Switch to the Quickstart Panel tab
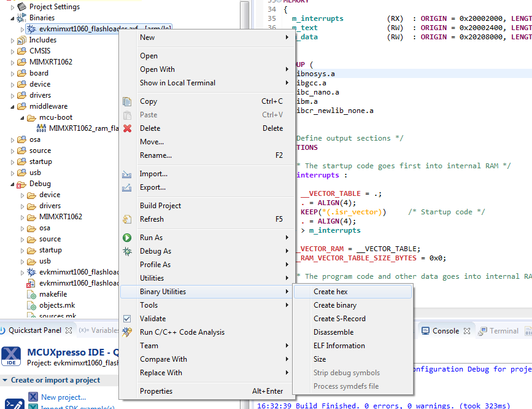 [35, 330]
